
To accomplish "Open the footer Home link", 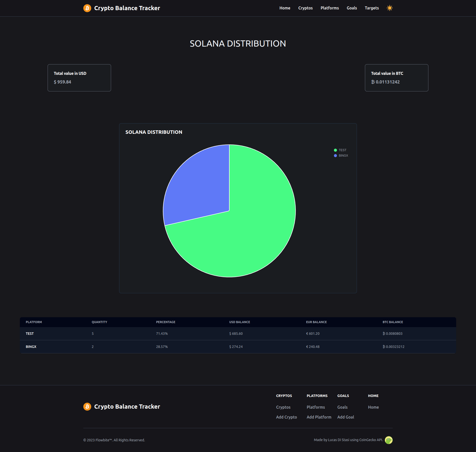I will pos(373,407).
